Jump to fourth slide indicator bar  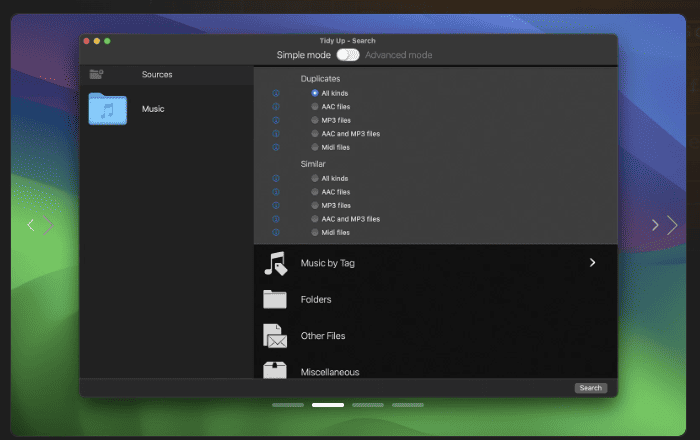click(x=408, y=405)
